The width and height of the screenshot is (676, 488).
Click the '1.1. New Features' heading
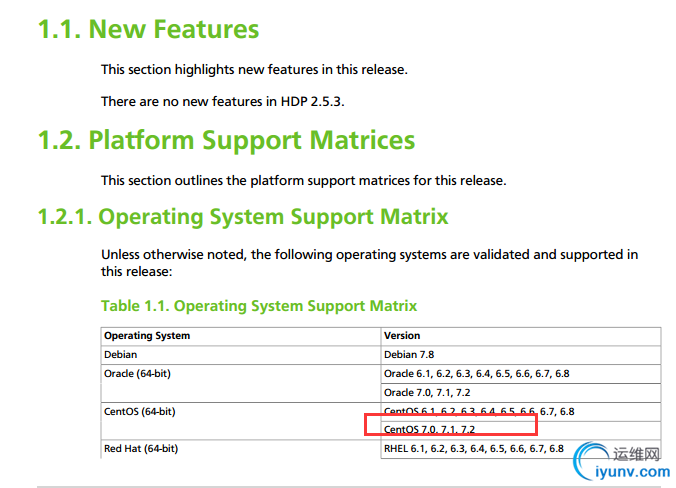pos(148,30)
